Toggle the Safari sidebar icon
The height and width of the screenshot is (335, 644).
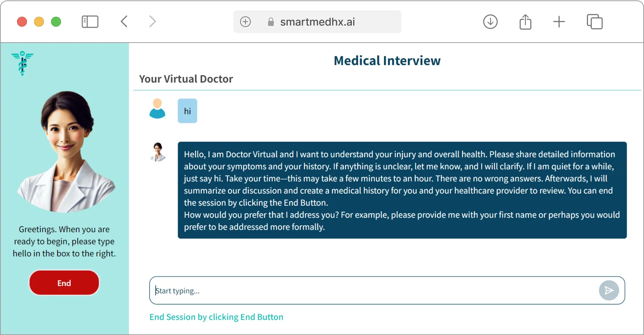(x=90, y=22)
